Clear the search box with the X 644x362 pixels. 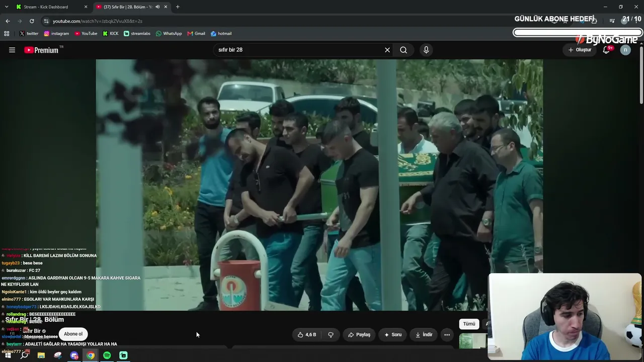(387, 50)
